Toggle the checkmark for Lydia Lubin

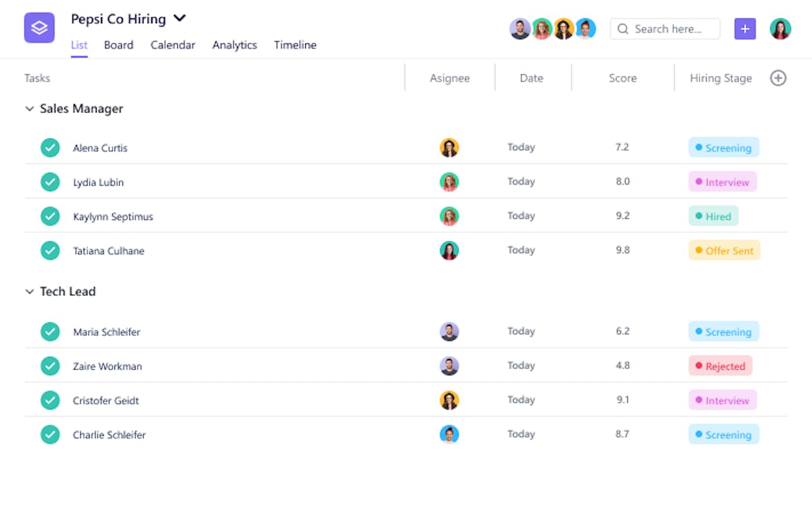point(50,182)
